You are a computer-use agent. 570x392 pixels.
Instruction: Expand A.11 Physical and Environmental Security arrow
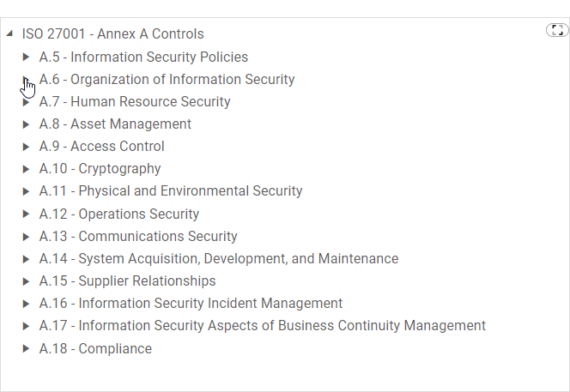point(27,191)
